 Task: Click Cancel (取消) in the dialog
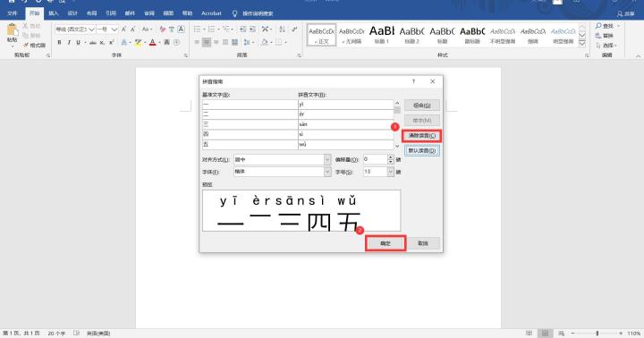click(x=422, y=243)
